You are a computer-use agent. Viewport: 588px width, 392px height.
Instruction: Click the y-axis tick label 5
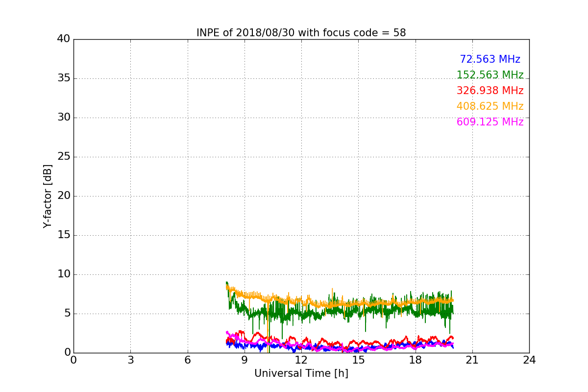pos(67,314)
